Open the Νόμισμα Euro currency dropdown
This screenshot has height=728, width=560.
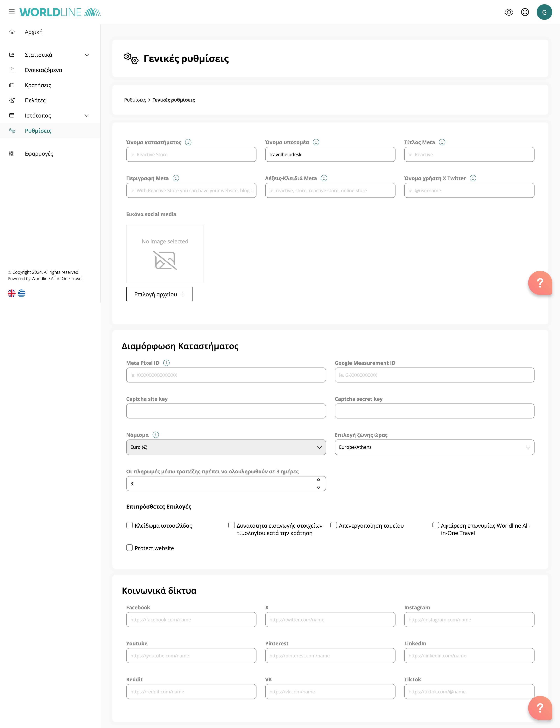click(226, 447)
